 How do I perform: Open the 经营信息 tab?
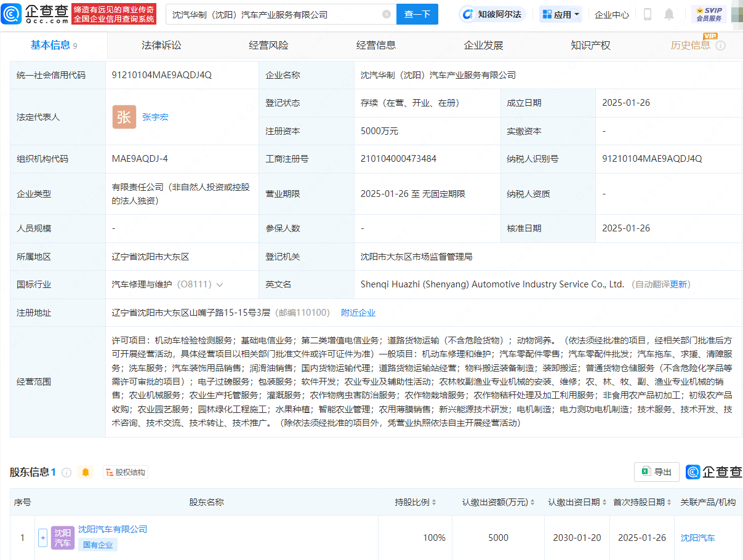coord(376,45)
